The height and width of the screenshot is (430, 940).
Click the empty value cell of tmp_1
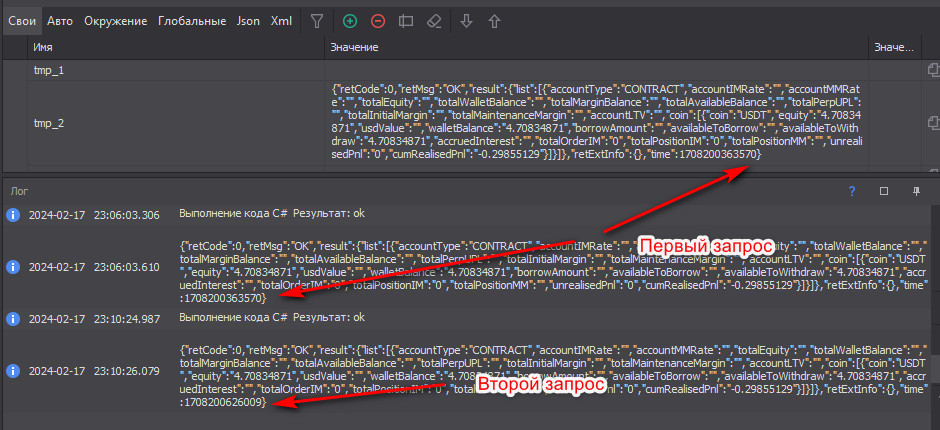pyautogui.click(x=596, y=70)
